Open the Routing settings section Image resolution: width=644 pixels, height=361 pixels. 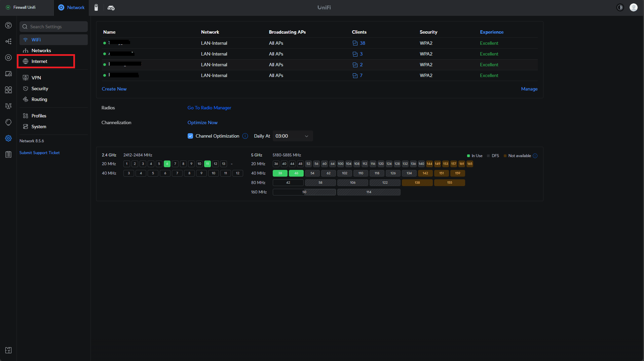[53, 99]
